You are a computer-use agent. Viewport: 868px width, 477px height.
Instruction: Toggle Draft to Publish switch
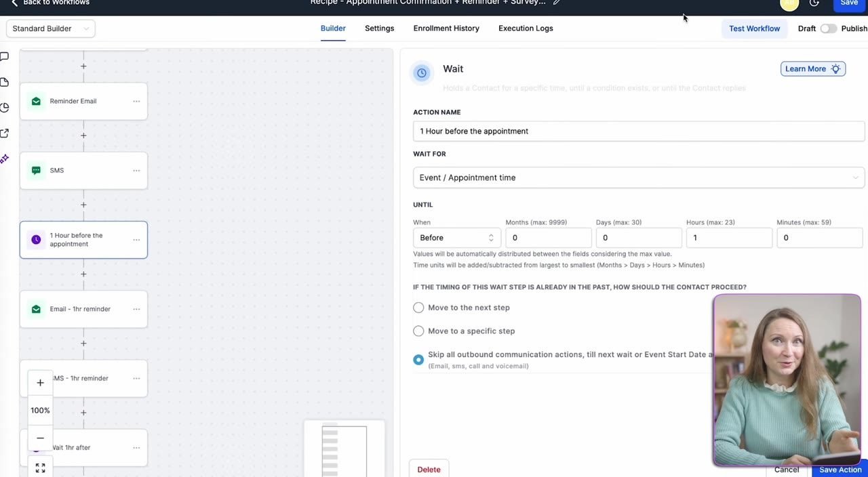click(828, 28)
